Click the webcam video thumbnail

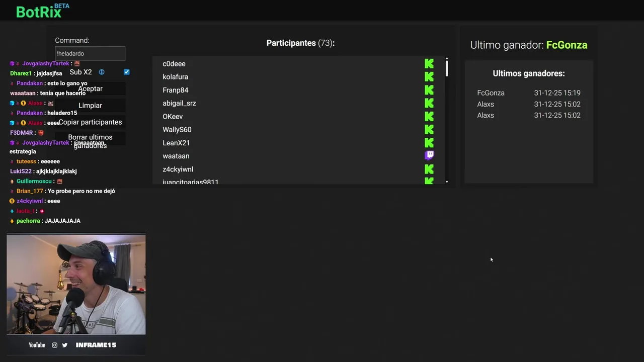click(x=76, y=284)
